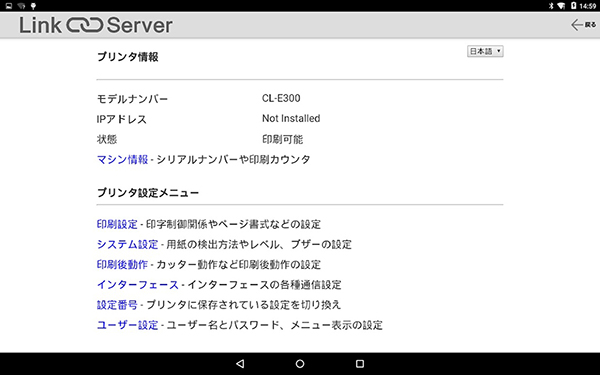Open the 印刷後動作 settings link
The width and height of the screenshot is (600, 375).
click(x=122, y=264)
